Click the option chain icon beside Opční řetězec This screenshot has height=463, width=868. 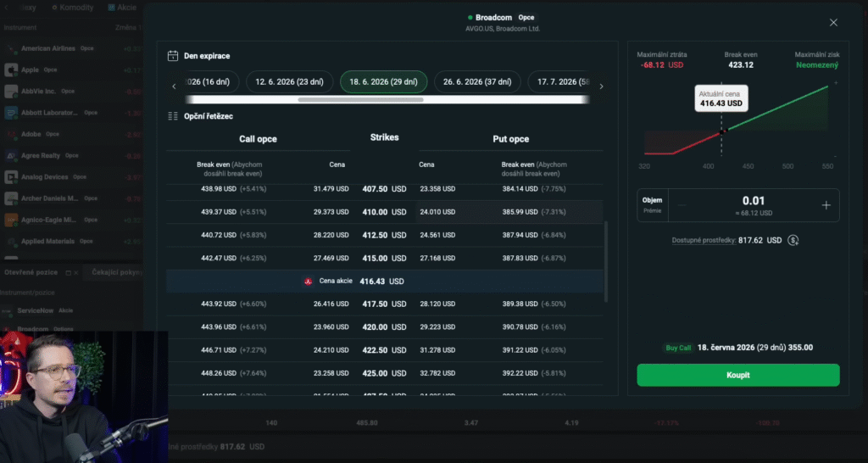[x=173, y=116]
